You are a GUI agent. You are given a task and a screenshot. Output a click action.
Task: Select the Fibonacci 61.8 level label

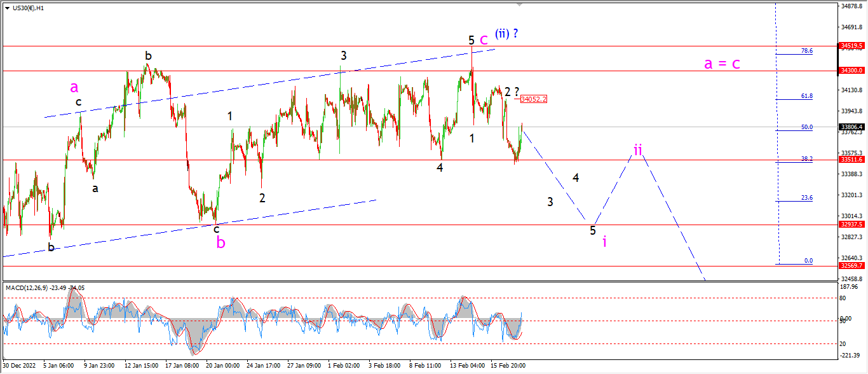pyautogui.click(x=807, y=96)
